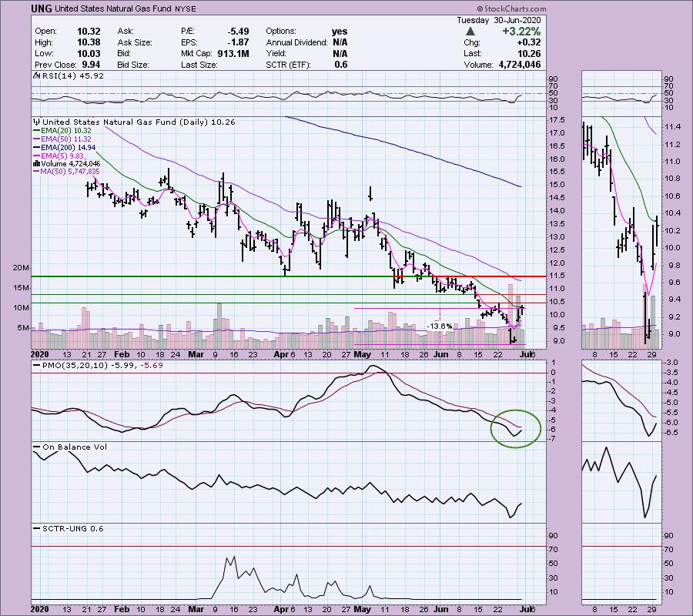
Task: Click the volume bars icon in the chart legend
Action: coord(37,164)
